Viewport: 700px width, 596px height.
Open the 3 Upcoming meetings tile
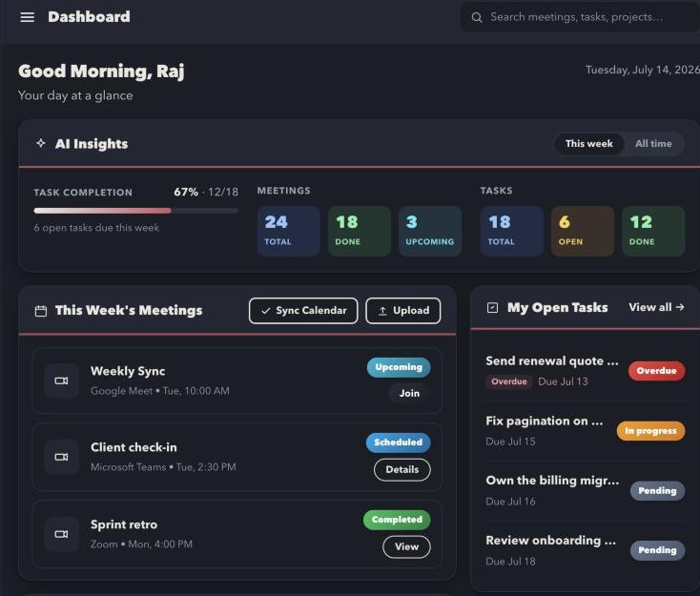pos(430,232)
